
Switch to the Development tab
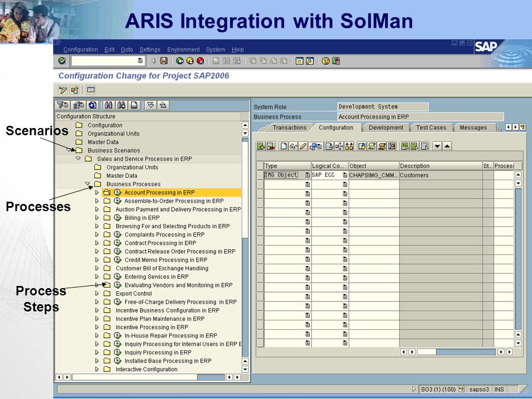[386, 127]
